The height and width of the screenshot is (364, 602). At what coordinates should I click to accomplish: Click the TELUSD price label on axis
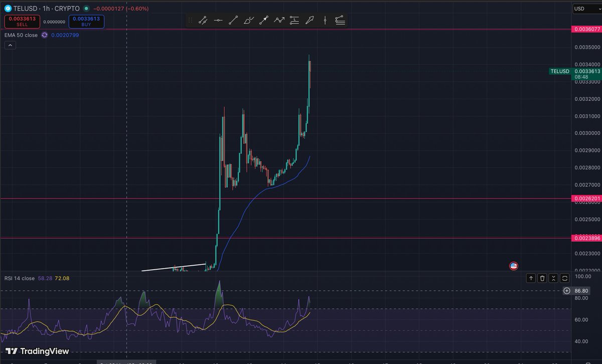pyautogui.click(x=560, y=71)
